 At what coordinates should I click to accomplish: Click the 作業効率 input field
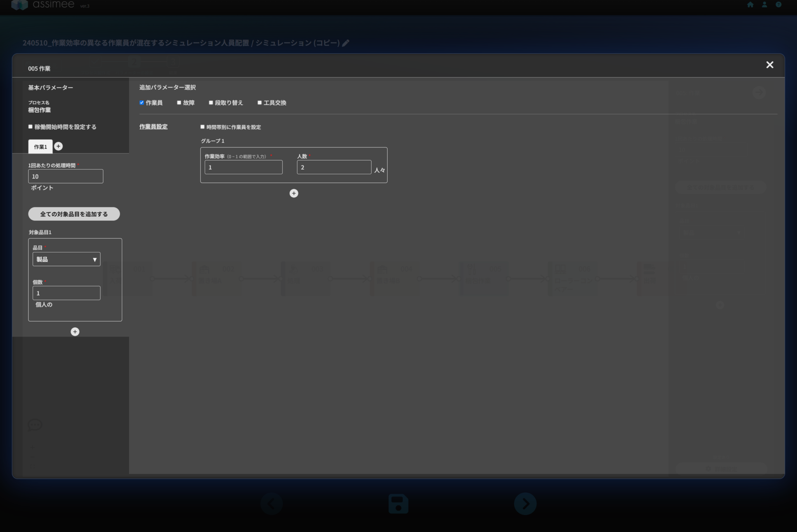[x=243, y=167]
